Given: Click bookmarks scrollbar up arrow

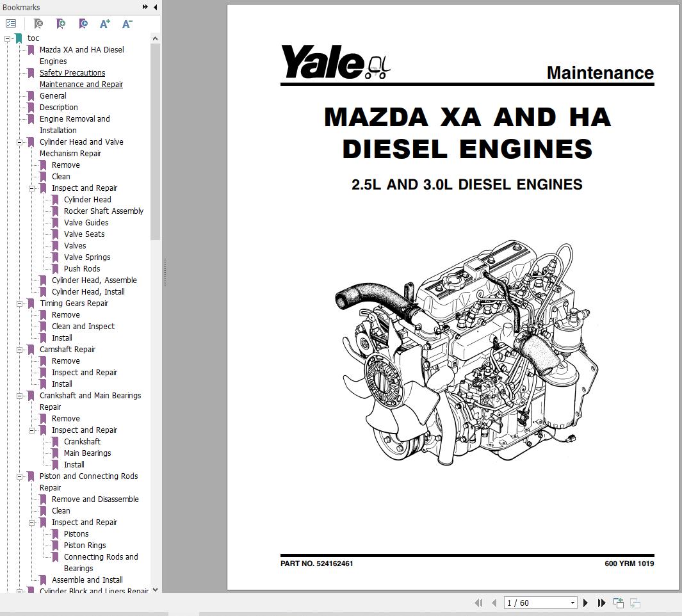Looking at the screenshot, I should (x=155, y=38).
